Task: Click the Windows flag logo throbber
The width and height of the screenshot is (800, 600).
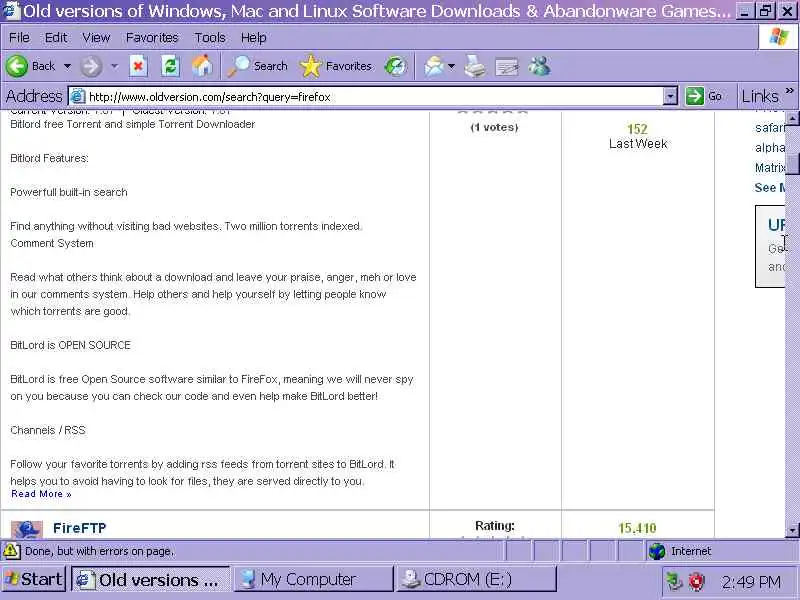Action: (x=779, y=37)
